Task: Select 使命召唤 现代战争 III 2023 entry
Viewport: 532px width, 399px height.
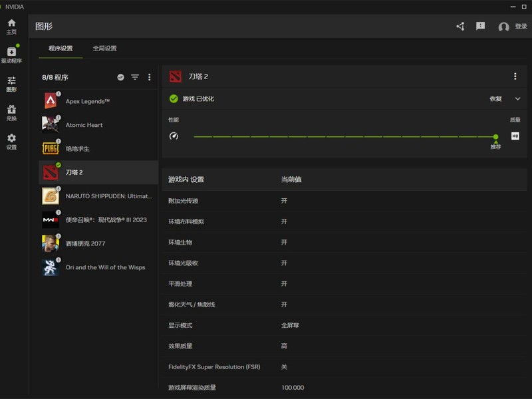Action: pyautogui.click(x=98, y=220)
